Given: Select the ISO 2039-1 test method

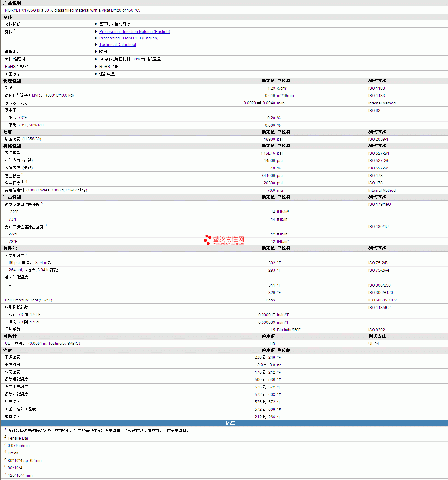Looking at the screenshot, I should pos(378,139).
